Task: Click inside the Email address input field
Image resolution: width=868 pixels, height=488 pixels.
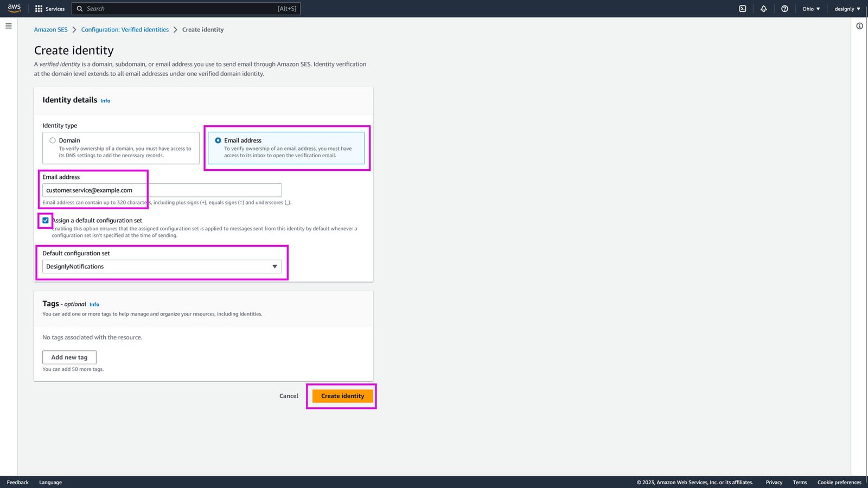Action: tap(162, 190)
